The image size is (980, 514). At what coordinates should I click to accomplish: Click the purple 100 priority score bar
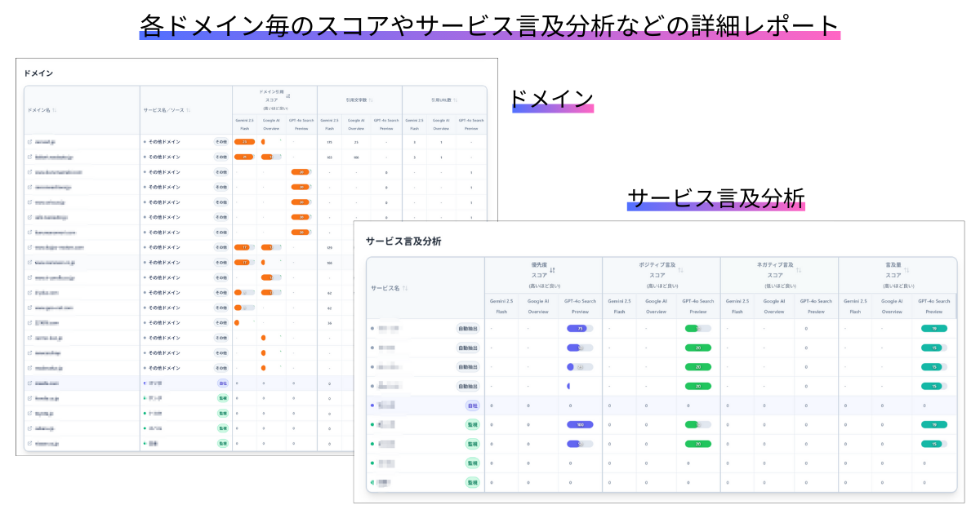coord(580,425)
